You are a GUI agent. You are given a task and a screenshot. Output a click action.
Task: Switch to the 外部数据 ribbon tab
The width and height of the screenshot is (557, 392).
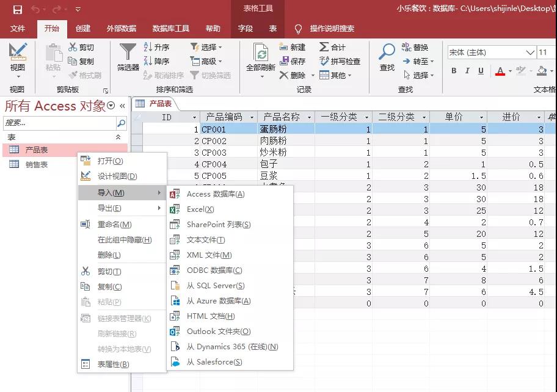[x=122, y=29]
